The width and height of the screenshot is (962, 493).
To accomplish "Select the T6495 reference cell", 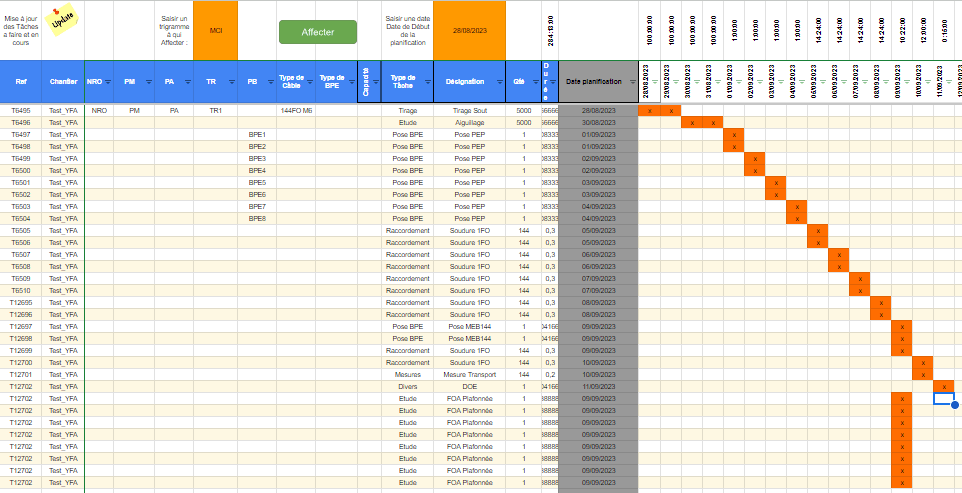I will [21, 110].
